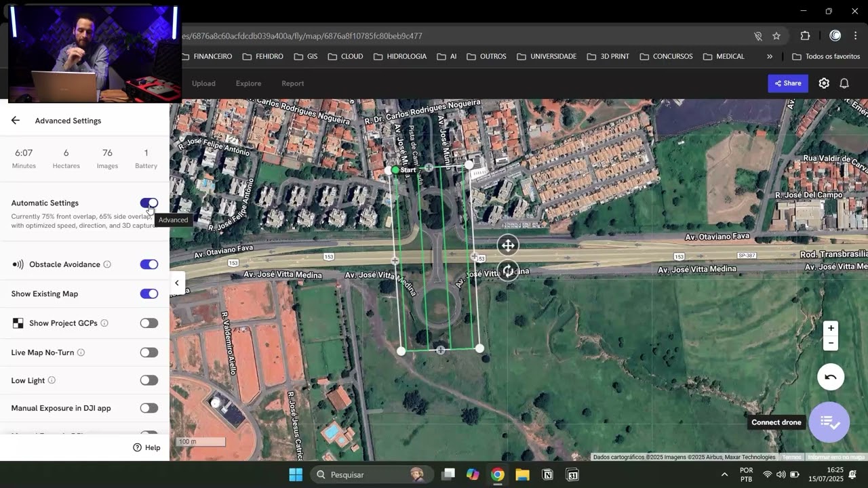Screen dimensions: 868x488
Task: Open the OUTROS bookmarks folder
Action: [486, 56]
